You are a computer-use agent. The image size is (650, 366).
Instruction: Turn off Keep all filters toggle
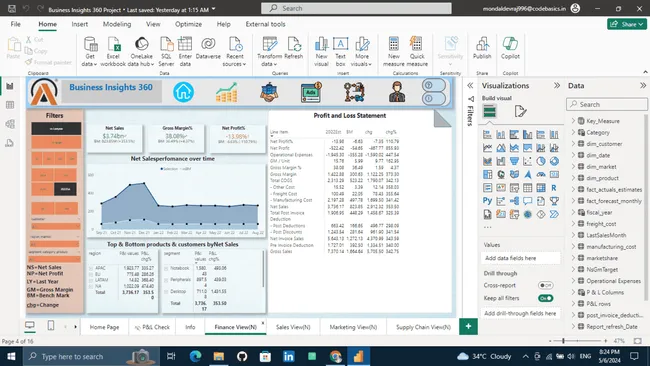545,298
